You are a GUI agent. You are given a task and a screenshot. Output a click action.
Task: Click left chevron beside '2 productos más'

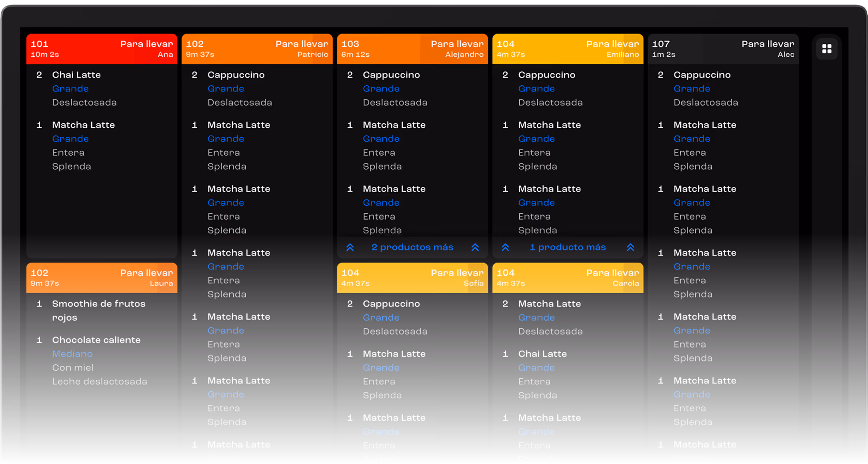[350, 247]
